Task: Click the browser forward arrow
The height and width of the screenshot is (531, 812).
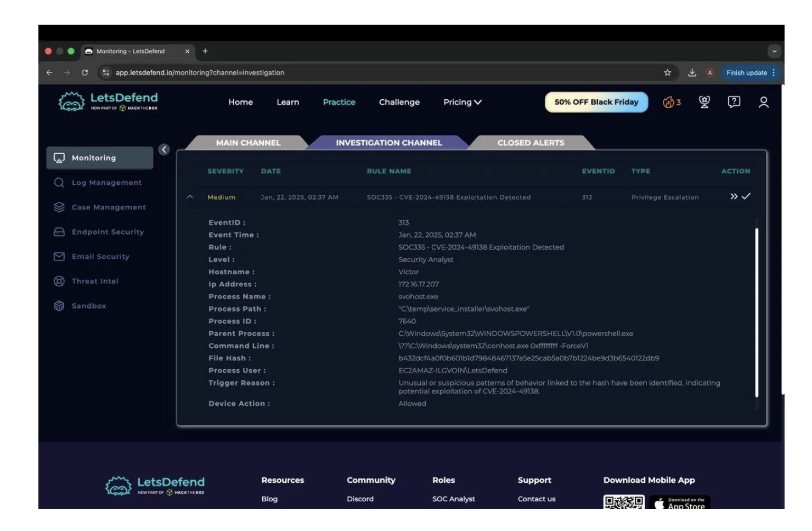Action: click(x=67, y=72)
